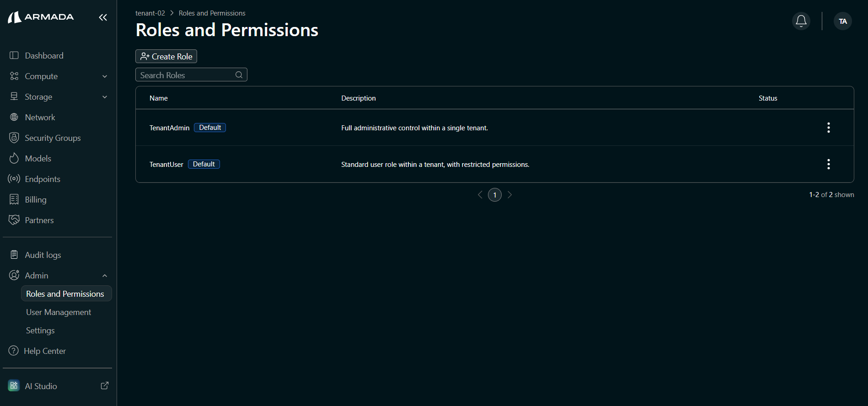This screenshot has height=406, width=868.
Task: Click the Status column header
Action: pyautogui.click(x=768, y=98)
